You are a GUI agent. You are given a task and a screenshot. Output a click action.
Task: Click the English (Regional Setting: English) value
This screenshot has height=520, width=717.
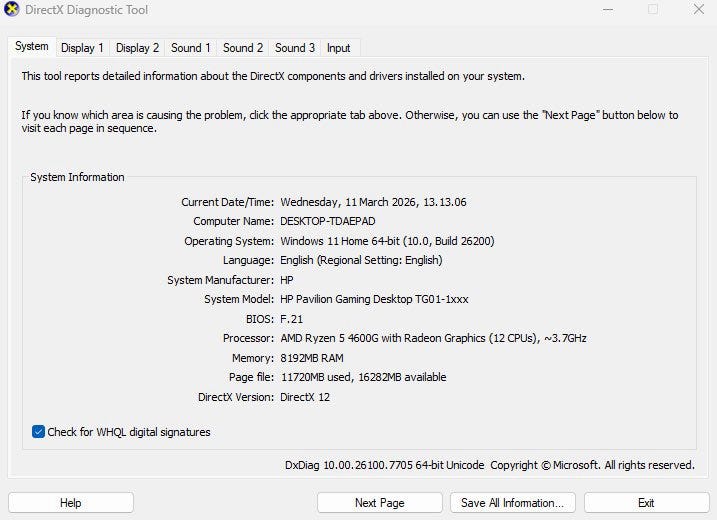pos(361,260)
